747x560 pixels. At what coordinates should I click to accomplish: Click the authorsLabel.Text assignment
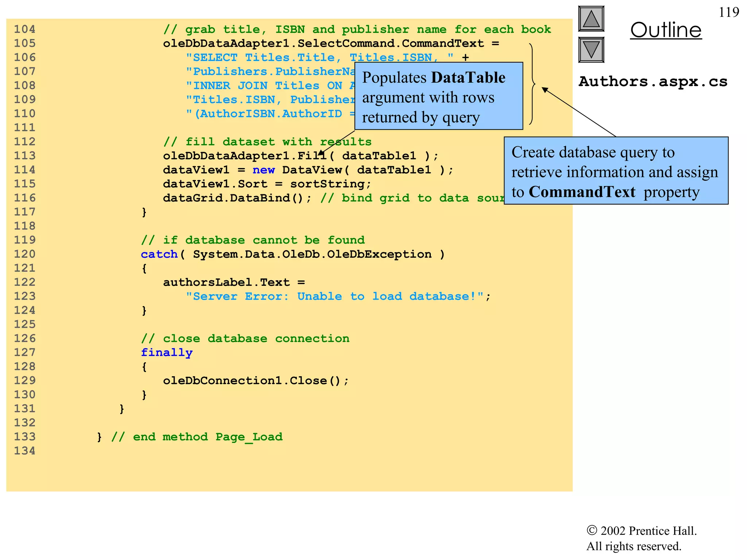233,283
